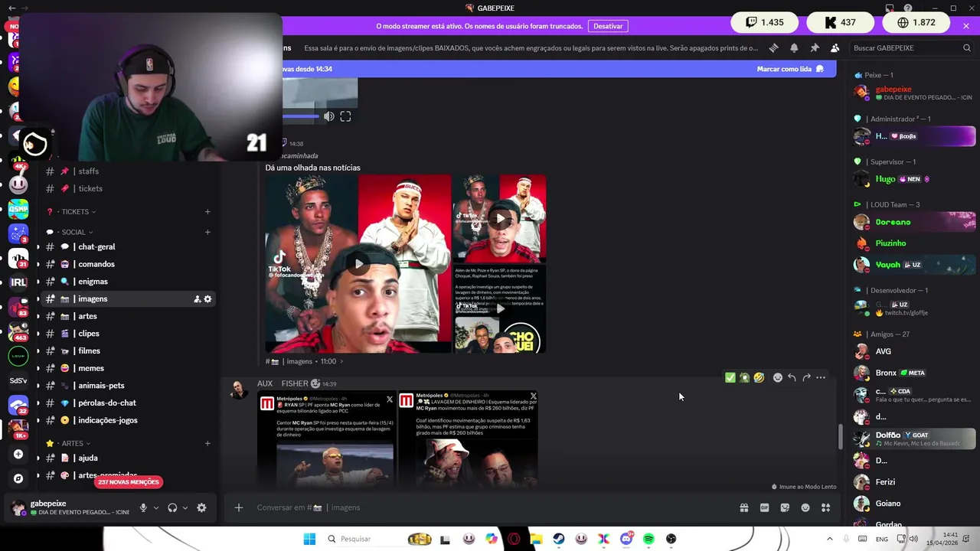Viewport: 980px width, 551px height.
Task: Dismiss the streamer mode banner X
Action: pyautogui.click(x=966, y=26)
